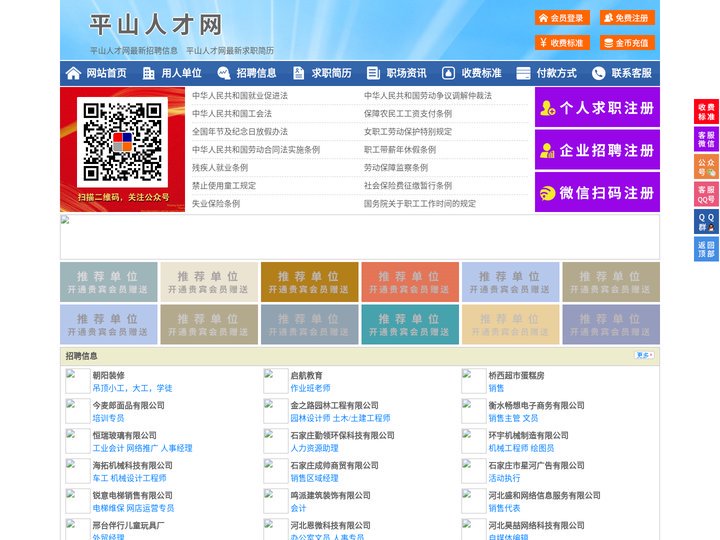
Task: Open 鸣派建筑装饰有限公司 listing
Action: pyautogui.click(x=331, y=495)
